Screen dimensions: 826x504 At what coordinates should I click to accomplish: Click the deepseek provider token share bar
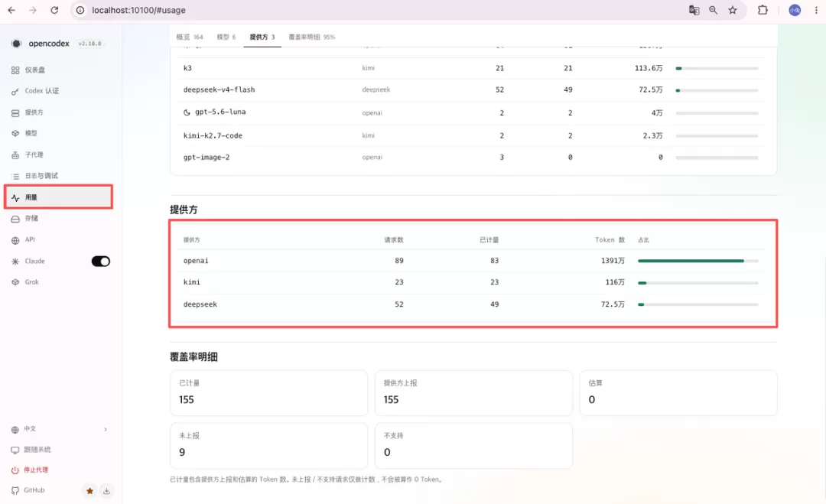click(698, 304)
